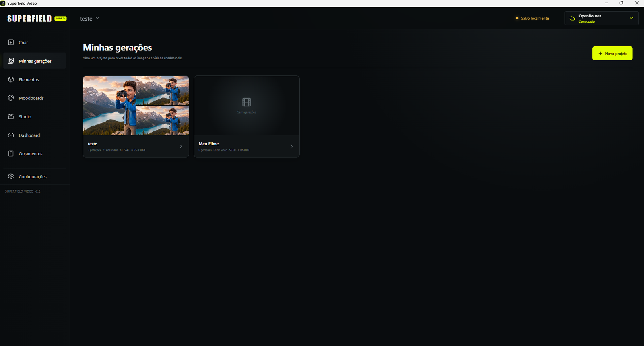The width and height of the screenshot is (644, 346).
Task: Open the Criar plus-square icon
Action: coord(11,42)
